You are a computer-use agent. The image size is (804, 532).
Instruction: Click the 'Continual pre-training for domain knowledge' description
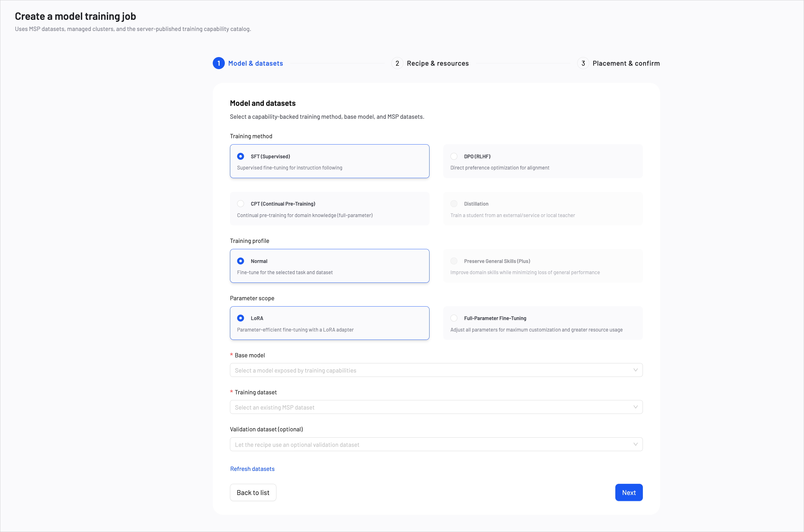pos(305,215)
